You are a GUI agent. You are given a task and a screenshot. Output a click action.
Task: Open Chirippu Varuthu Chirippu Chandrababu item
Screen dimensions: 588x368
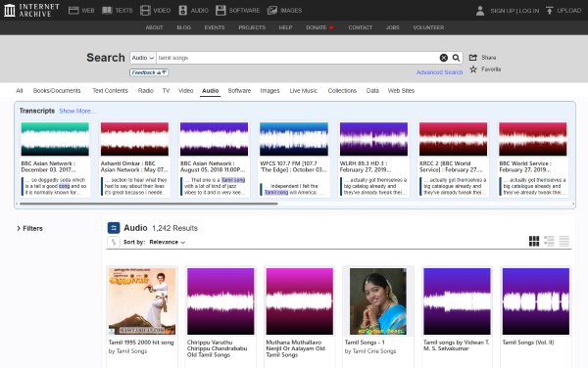click(220, 317)
